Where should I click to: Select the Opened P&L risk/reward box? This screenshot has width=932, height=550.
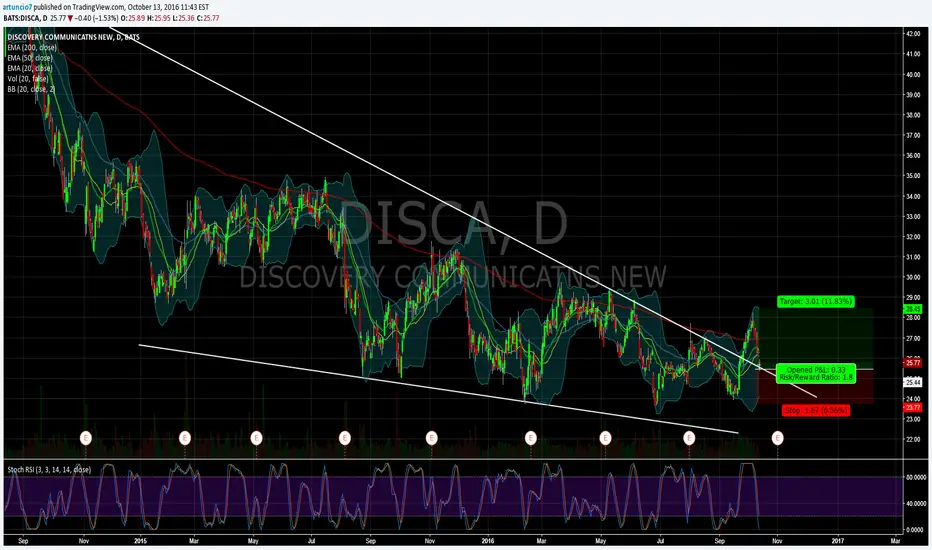[x=816, y=373]
